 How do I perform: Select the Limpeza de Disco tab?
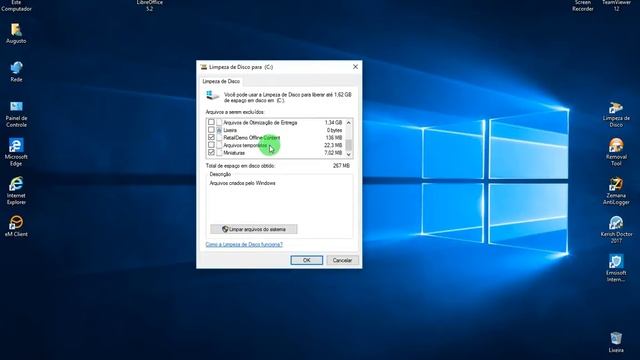pos(221,81)
